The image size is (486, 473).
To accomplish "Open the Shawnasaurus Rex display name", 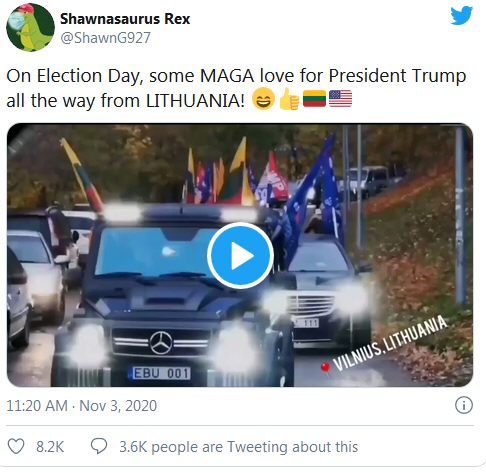I will click(125, 19).
